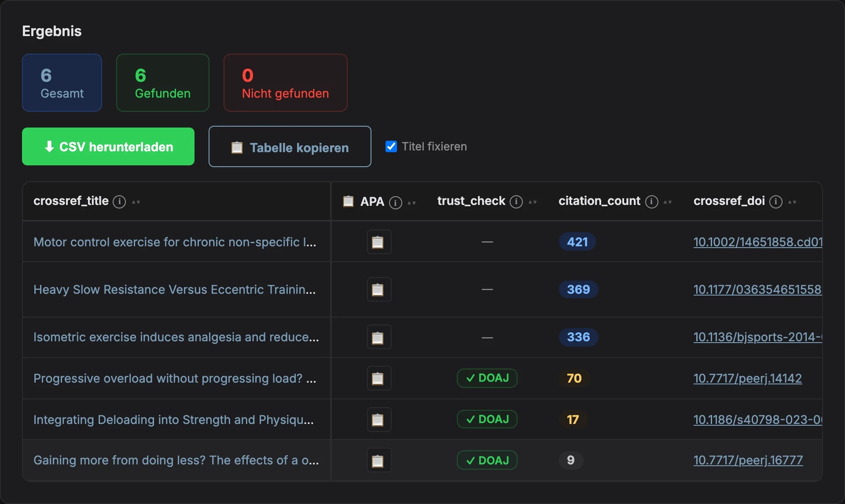Show info icon for citation_count column
The image size is (845, 504).
(652, 201)
